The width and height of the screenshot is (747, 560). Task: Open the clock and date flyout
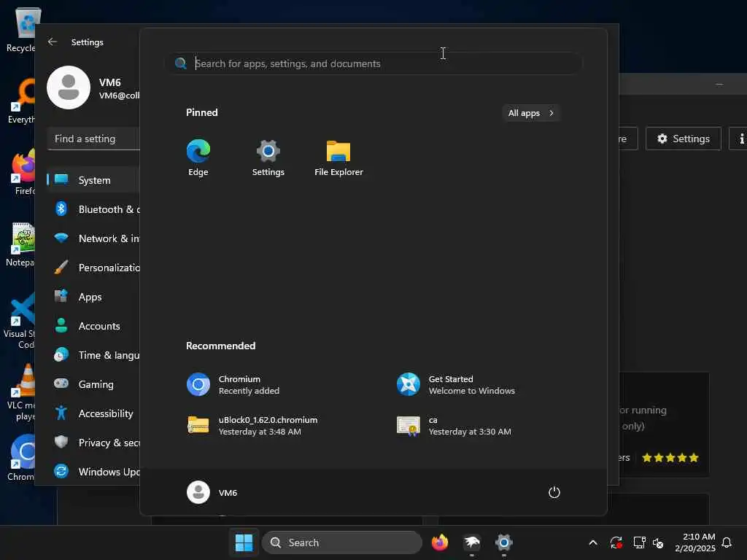tap(694, 542)
